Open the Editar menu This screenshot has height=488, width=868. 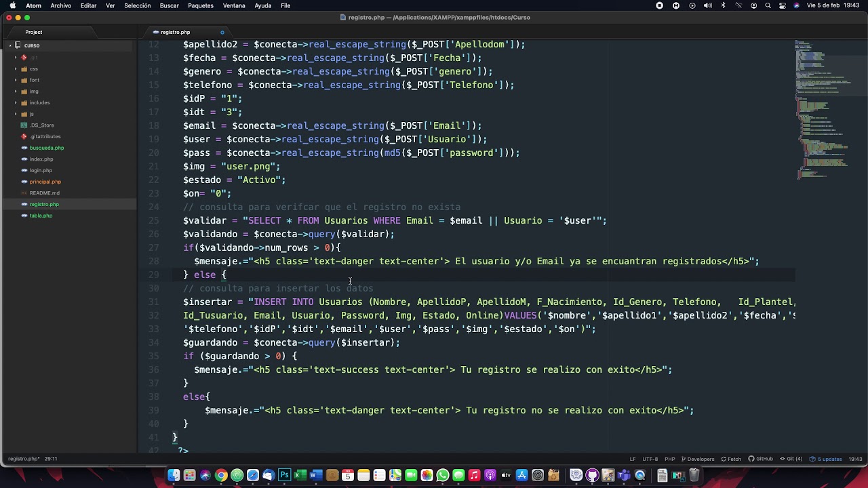(88, 5)
